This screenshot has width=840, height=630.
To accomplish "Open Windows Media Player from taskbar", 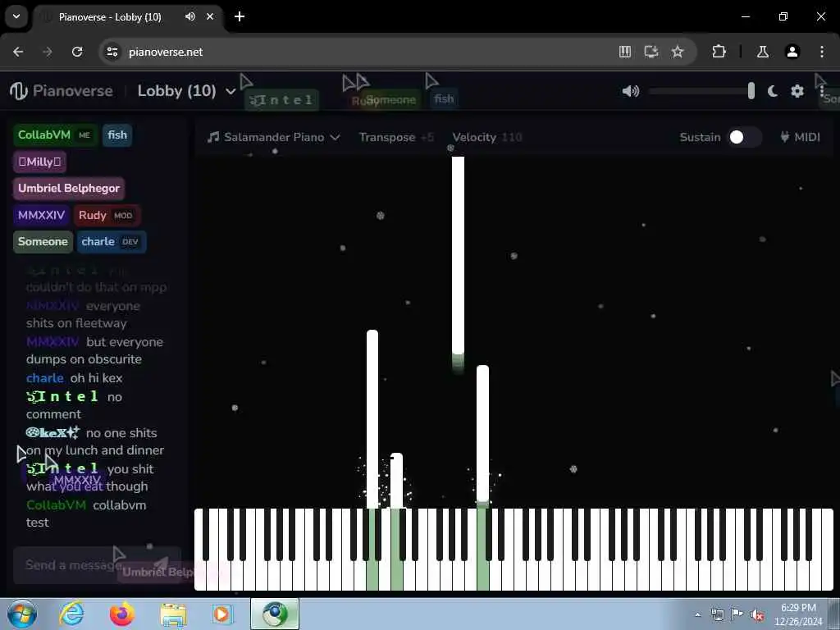I will [x=221, y=614].
